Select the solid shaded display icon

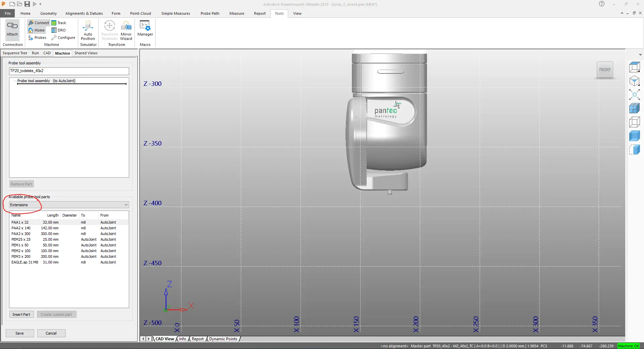coord(634,136)
